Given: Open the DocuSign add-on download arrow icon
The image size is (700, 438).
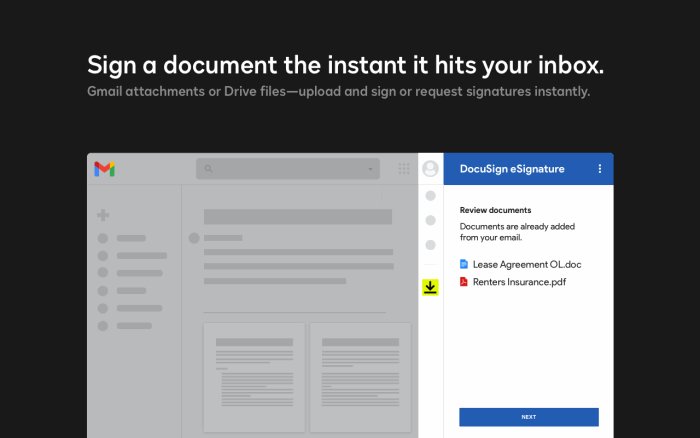Looking at the screenshot, I should tap(430, 287).
